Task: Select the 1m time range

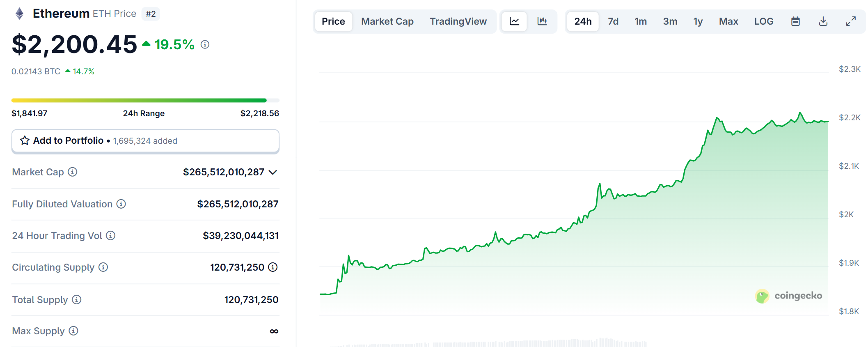Action: 641,21
